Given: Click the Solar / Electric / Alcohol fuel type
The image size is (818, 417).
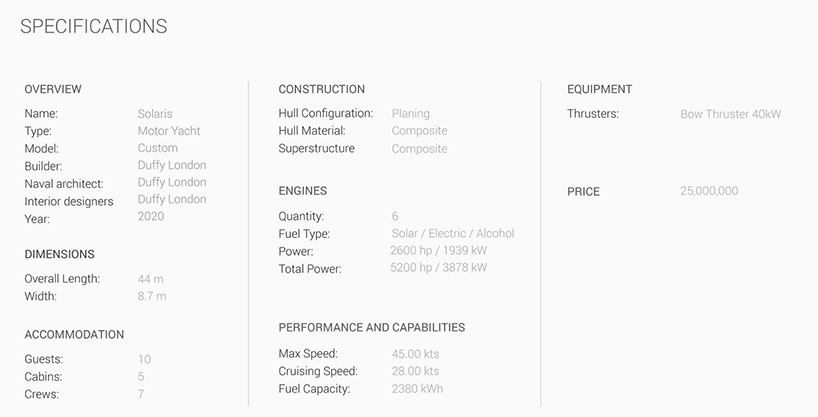Looking at the screenshot, I should pyautogui.click(x=452, y=234).
